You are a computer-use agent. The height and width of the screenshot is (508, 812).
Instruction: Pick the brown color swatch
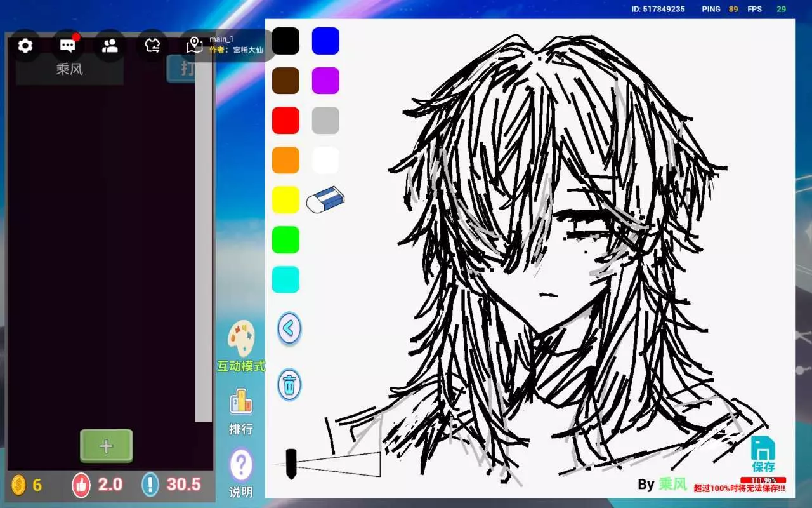coord(285,81)
